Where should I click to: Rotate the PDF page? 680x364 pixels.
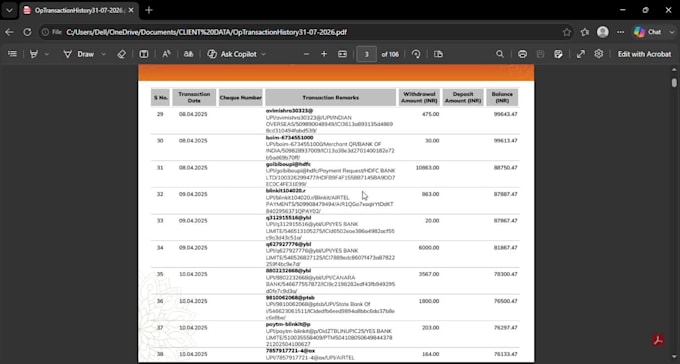click(x=416, y=54)
